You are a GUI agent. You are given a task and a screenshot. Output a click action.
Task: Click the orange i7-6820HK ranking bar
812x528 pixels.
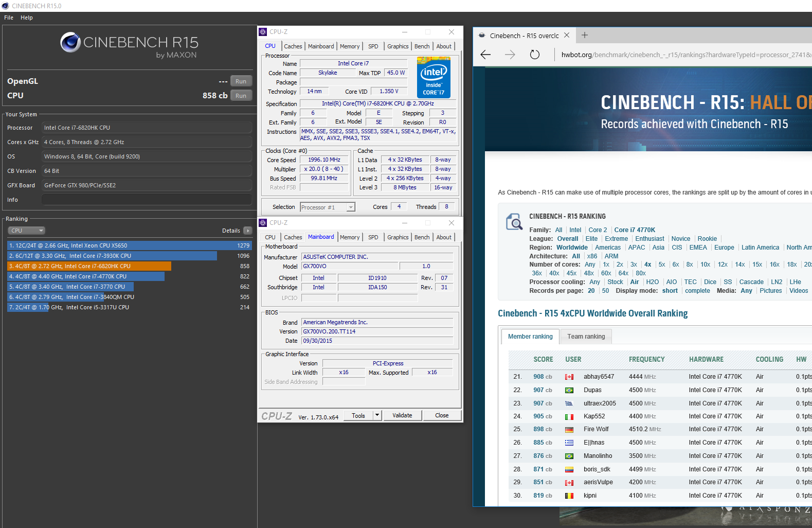(x=89, y=266)
